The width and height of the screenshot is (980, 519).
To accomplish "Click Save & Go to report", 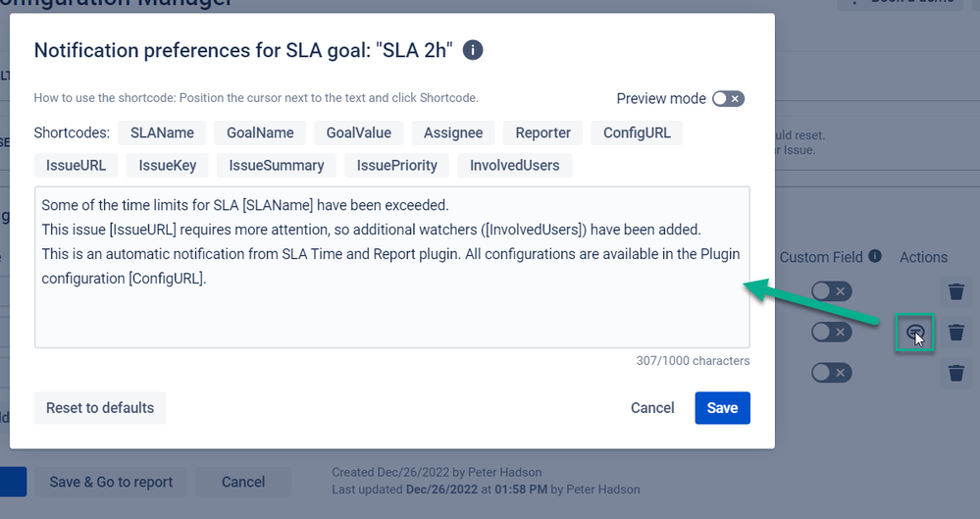I will [x=111, y=482].
